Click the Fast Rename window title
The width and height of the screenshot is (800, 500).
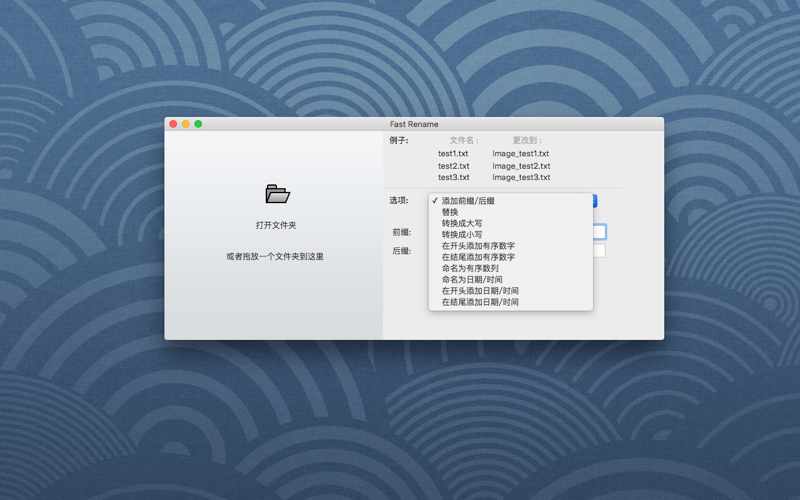[414, 124]
